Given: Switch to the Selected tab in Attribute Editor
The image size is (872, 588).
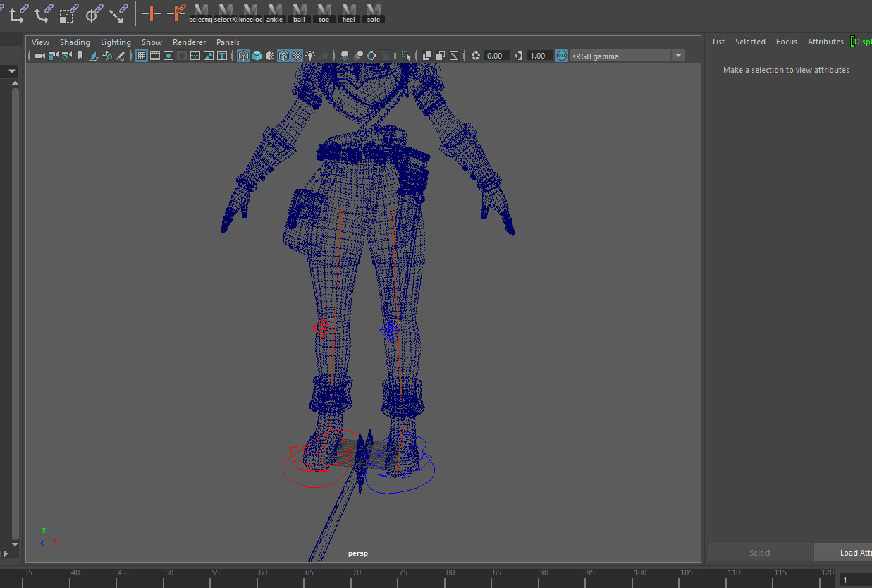Looking at the screenshot, I should point(750,41).
